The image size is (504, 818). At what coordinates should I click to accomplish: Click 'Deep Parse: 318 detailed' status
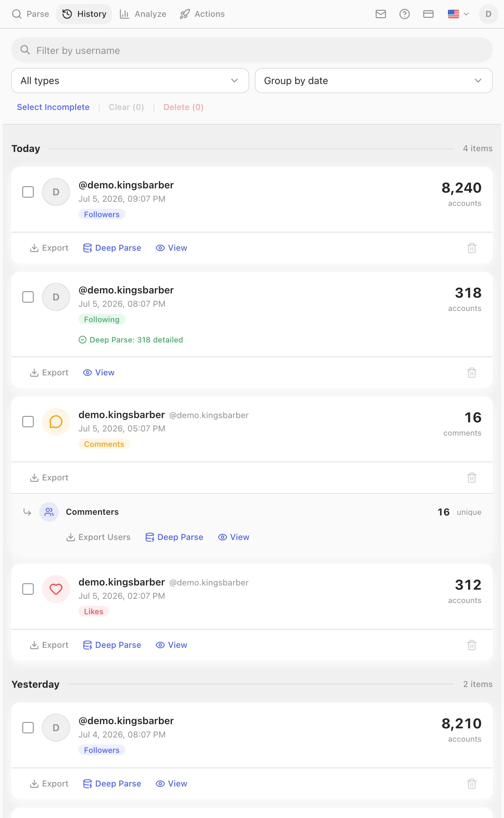tap(131, 340)
